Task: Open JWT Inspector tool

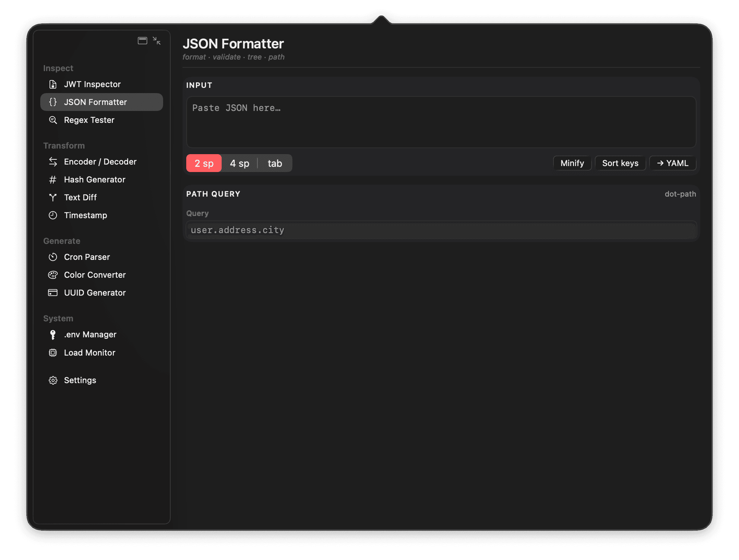Action: click(x=102, y=84)
